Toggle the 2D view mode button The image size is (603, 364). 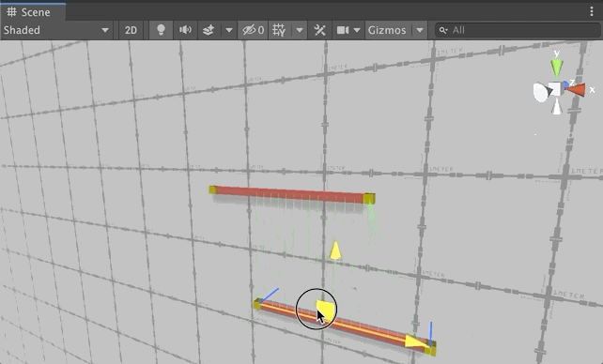(x=131, y=30)
